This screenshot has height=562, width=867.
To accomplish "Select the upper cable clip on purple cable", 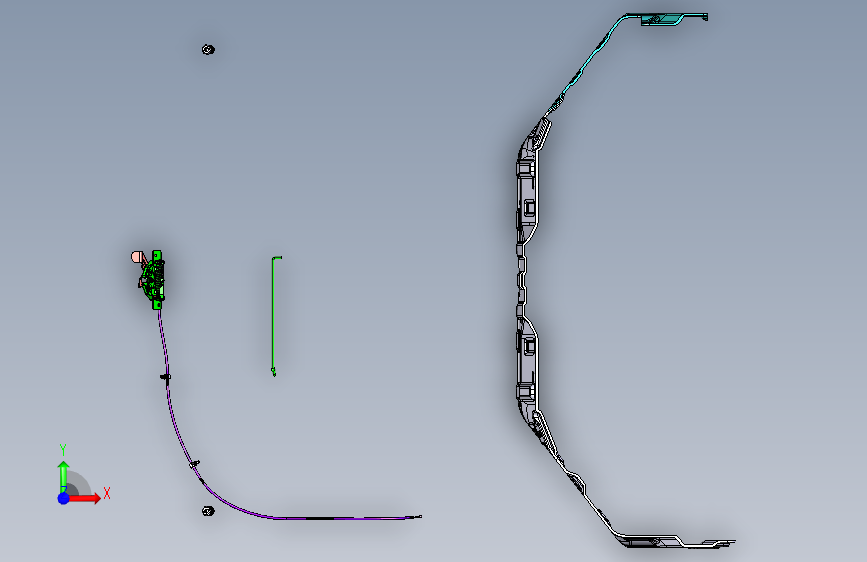I will pyautogui.click(x=165, y=377).
